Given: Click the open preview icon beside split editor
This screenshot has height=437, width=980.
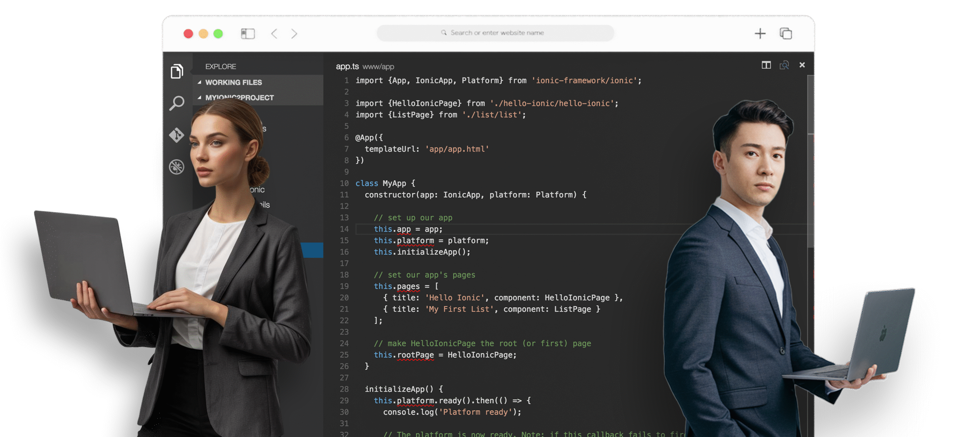Looking at the screenshot, I should (x=784, y=65).
